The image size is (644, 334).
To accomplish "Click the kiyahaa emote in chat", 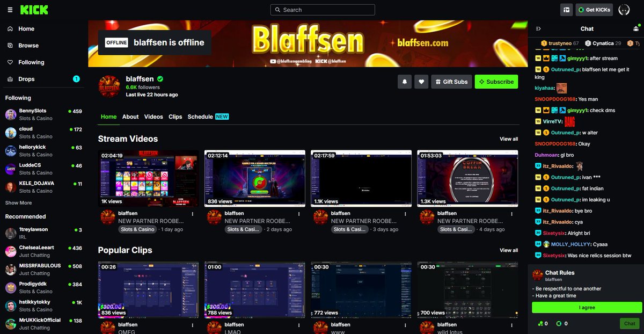I will (561, 88).
